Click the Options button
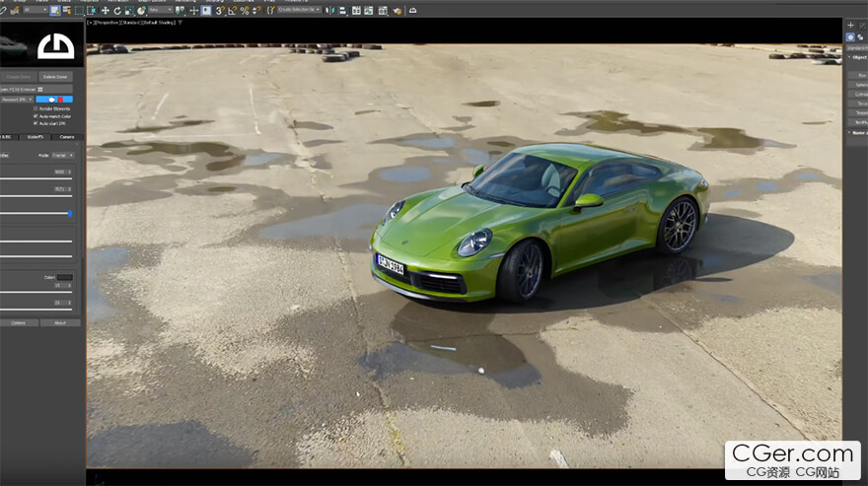This screenshot has height=486, width=868. tap(19, 322)
